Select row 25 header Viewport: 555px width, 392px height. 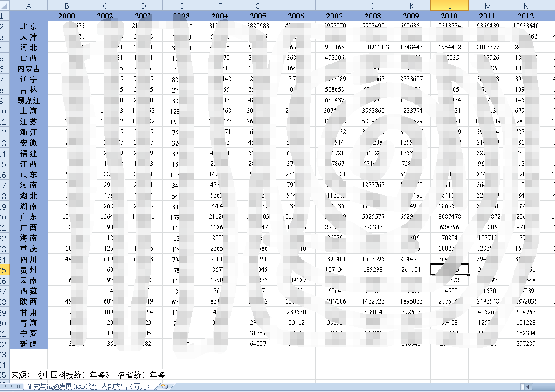coord(5,270)
